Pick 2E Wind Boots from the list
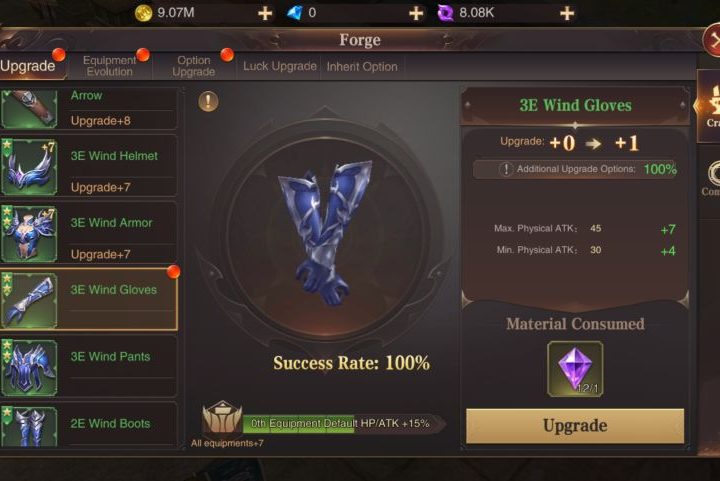The height and width of the screenshot is (481, 720). [x=89, y=426]
